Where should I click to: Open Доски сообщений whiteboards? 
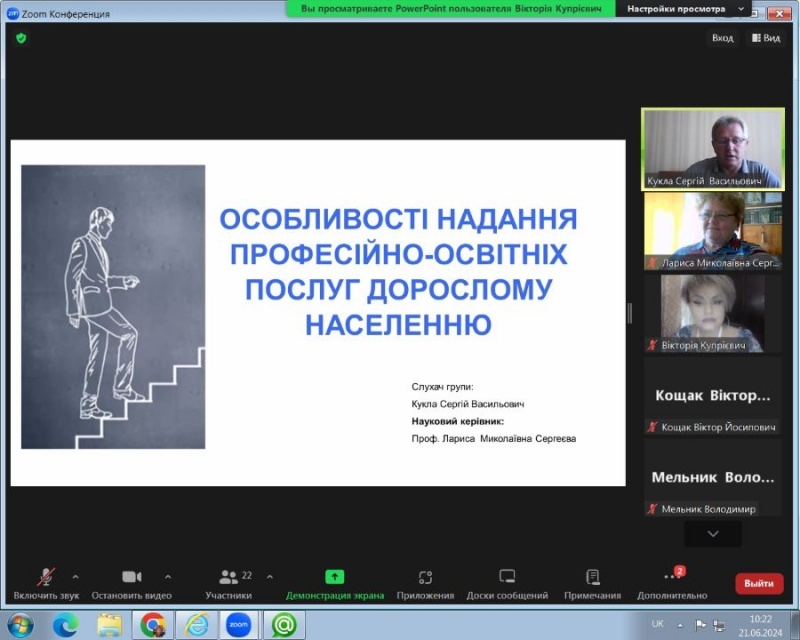507,578
